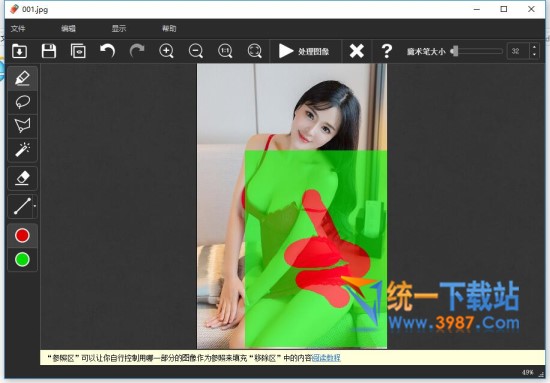
Task: Set zoom to 1:1 actual size
Action: coord(225,51)
